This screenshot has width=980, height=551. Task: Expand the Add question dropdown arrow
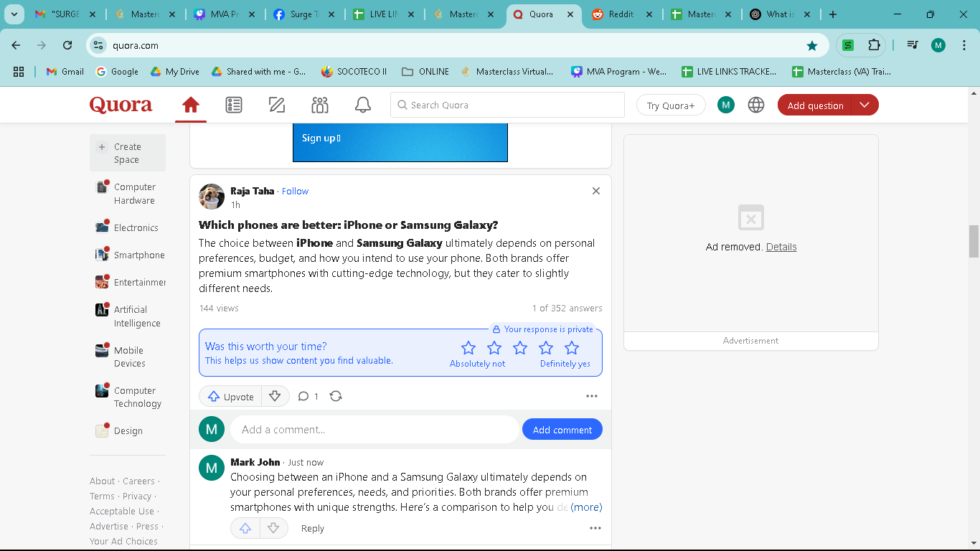[865, 105]
